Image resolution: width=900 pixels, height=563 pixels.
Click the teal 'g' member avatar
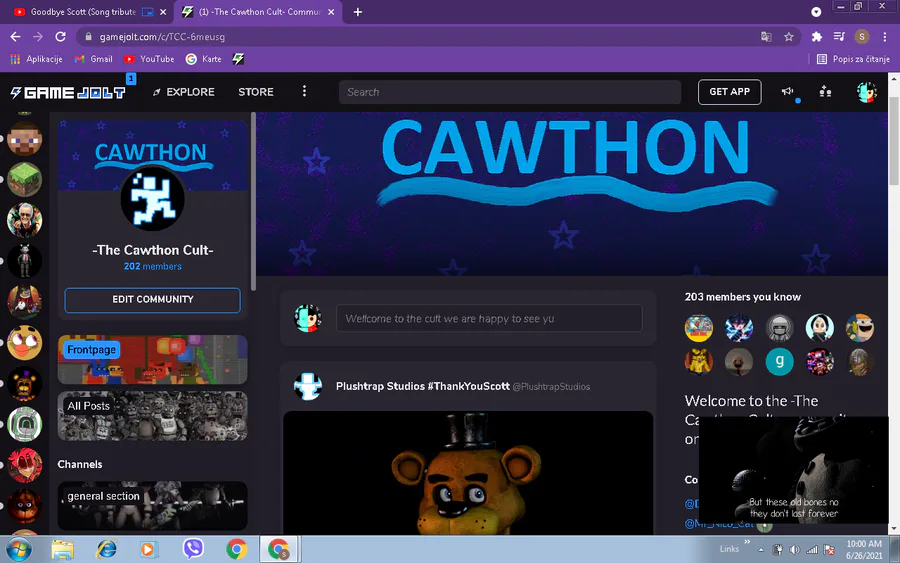(779, 362)
